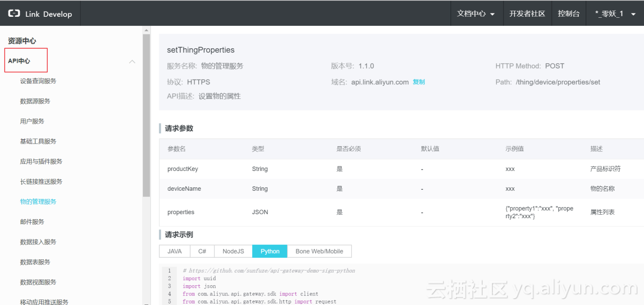Click the 示例值 column header
Screen dimensions: 644x305
pyautogui.click(x=514, y=149)
